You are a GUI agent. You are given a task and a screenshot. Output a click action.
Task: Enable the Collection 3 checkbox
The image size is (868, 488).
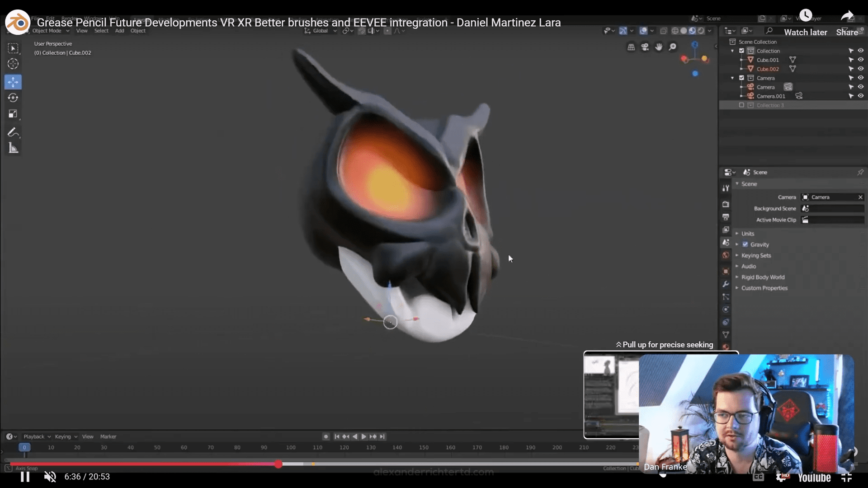point(741,105)
